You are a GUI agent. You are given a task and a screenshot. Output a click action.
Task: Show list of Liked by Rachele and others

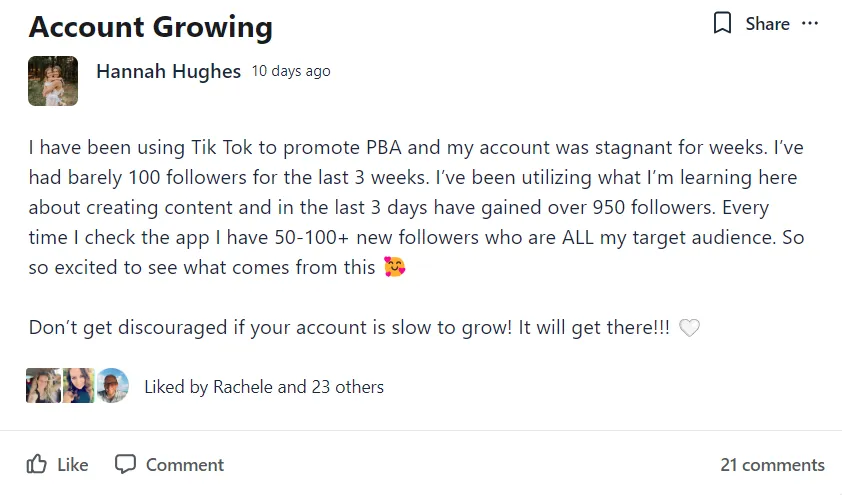coord(264,387)
